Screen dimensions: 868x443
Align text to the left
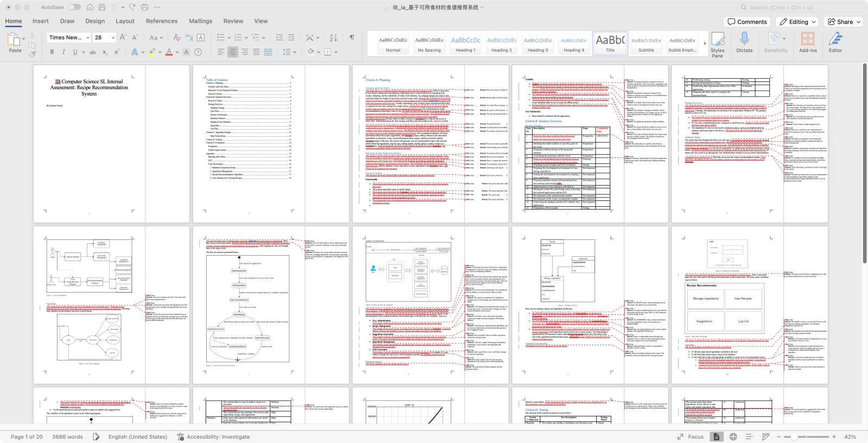point(221,52)
